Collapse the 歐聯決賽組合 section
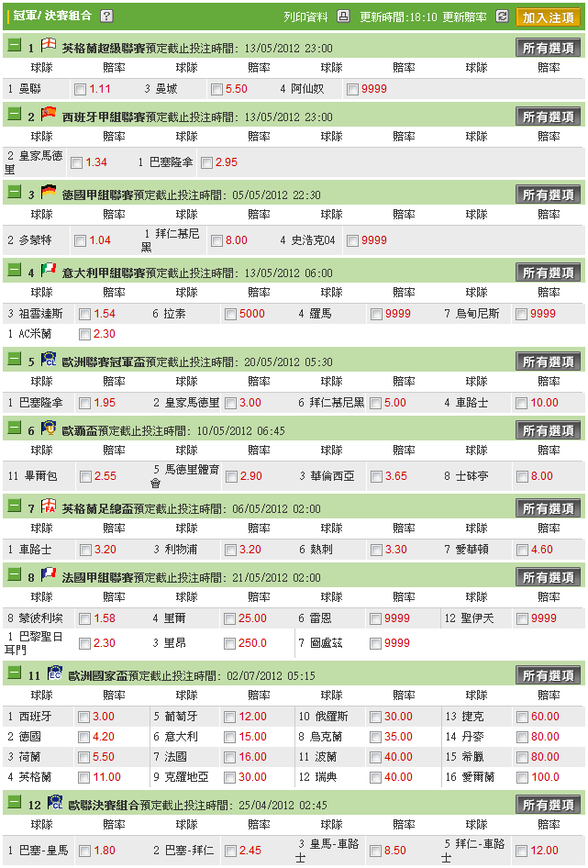Image resolution: width=588 pixels, height=868 pixels. (15, 801)
